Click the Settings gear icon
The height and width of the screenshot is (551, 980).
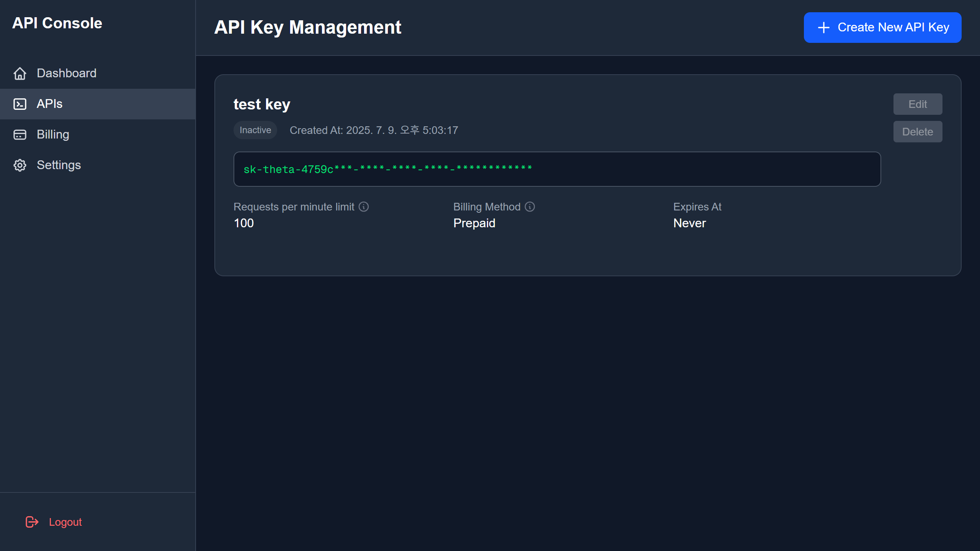pos(20,165)
